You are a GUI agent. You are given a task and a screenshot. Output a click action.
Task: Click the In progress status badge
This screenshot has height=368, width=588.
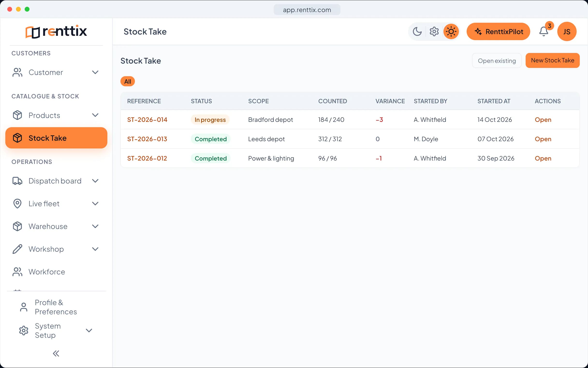tap(210, 120)
